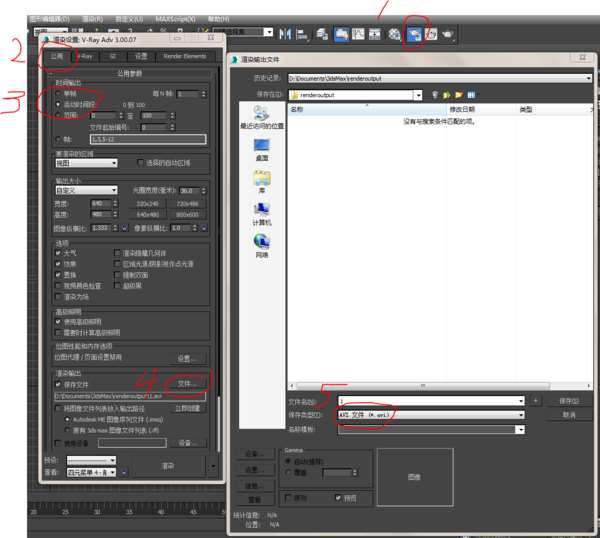600x538 pixels.
Task: Select the 覆盖 gamma override radio button
Action: [288, 473]
